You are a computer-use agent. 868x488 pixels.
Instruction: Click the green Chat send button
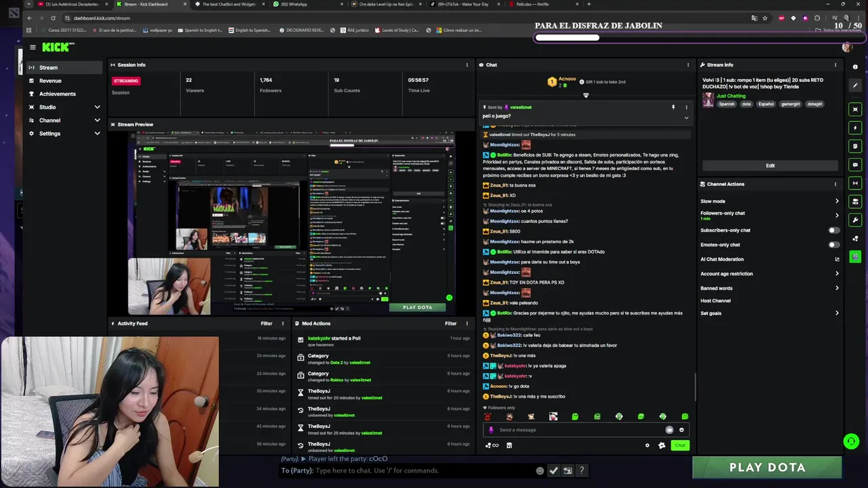680,445
